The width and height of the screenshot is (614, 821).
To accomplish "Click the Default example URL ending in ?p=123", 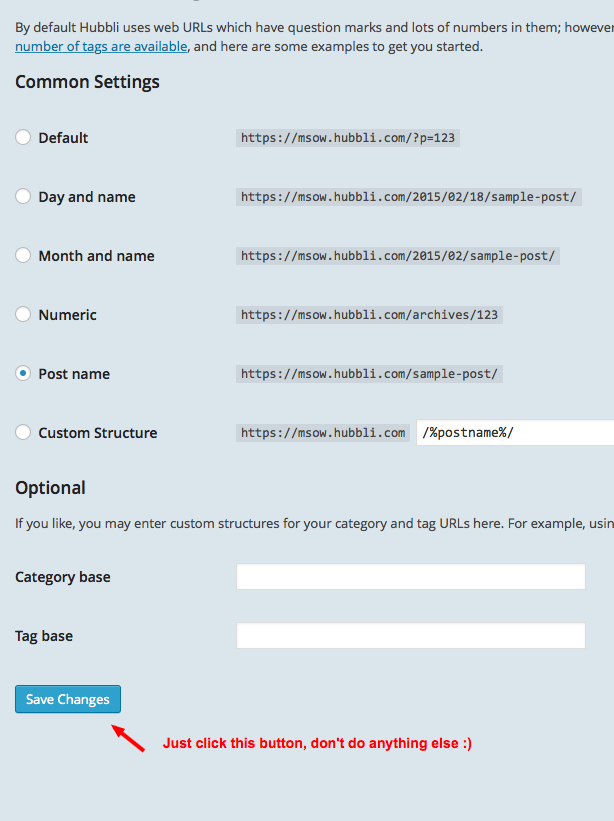I will coord(347,138).
